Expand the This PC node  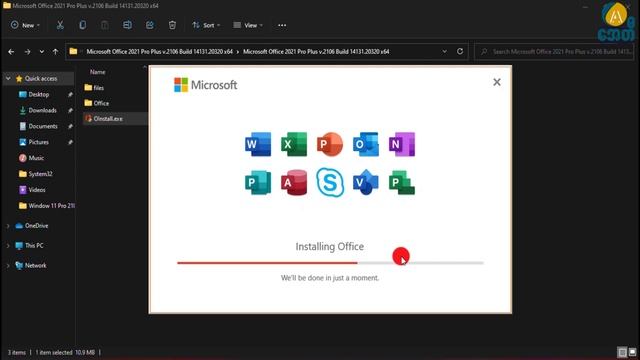pos(8,246)
